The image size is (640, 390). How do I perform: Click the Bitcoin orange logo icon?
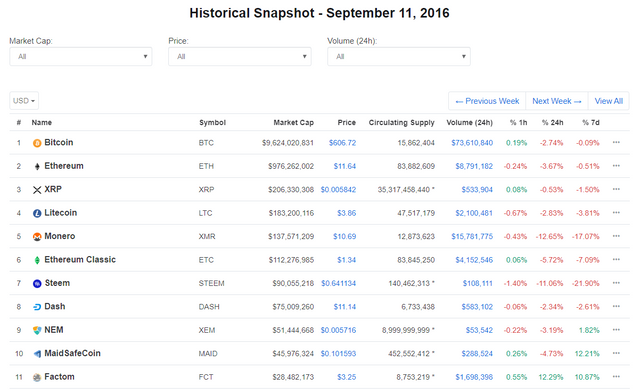pos(37,143)
